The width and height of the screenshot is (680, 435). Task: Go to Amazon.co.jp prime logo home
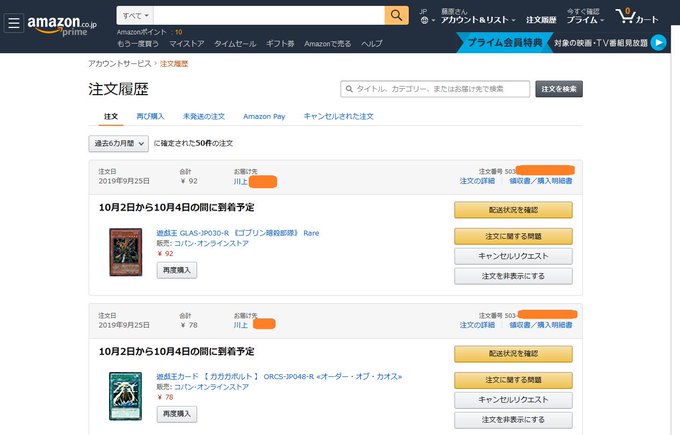tap(62, 25)
